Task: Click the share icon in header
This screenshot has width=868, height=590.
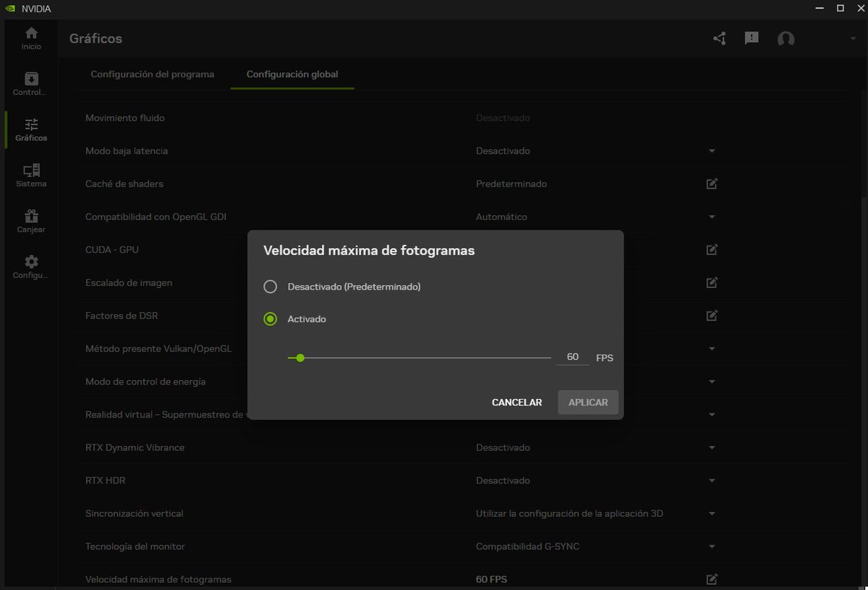Action: click(719, 38)
